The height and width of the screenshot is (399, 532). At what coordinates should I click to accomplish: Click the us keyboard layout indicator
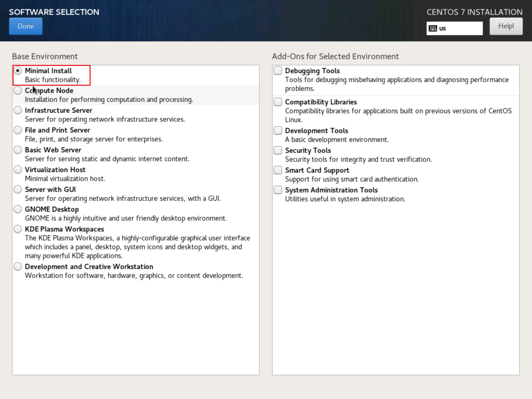click(x=454, y=28)
